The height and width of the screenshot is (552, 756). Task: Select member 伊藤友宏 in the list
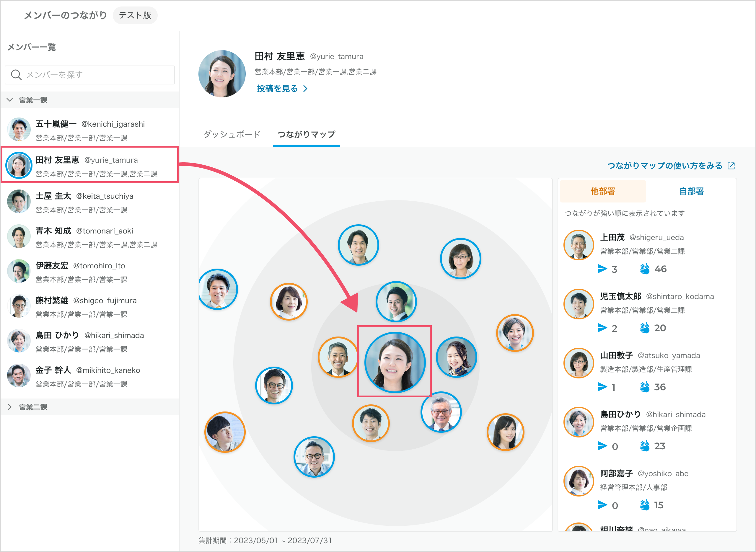(89, 271)
